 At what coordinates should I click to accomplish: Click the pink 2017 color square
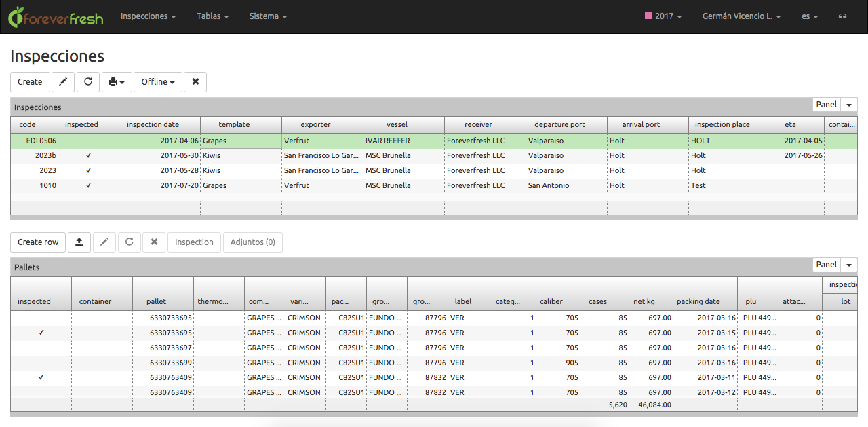pyautogui.click(x=648, y=16)
